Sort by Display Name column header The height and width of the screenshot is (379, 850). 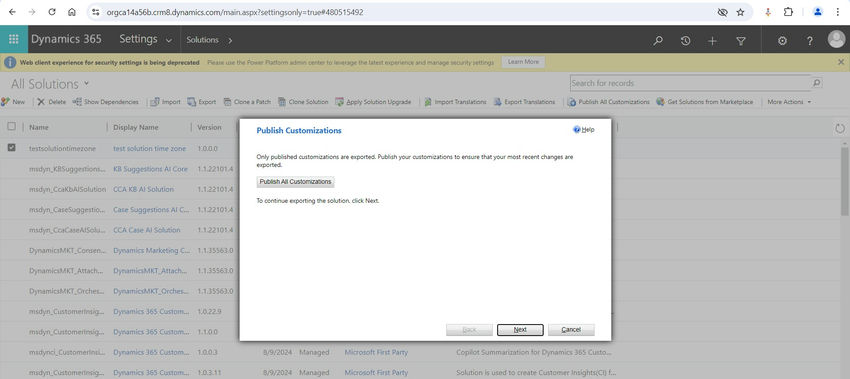point(136,127)
